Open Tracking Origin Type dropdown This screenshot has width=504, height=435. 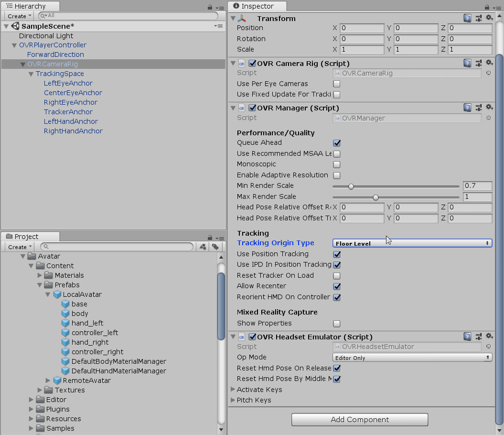click(x=412, y=243)
